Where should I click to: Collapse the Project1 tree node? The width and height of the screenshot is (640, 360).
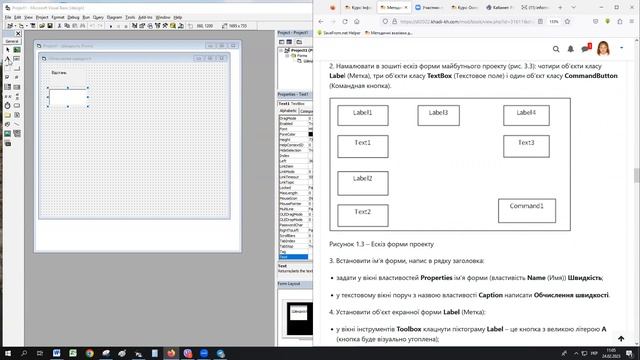pyautogui.click(x=281, y=50)
